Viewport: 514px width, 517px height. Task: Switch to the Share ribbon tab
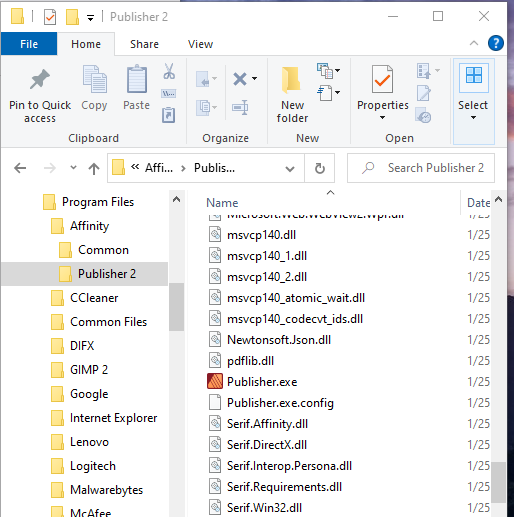click(x=144, y=44)
